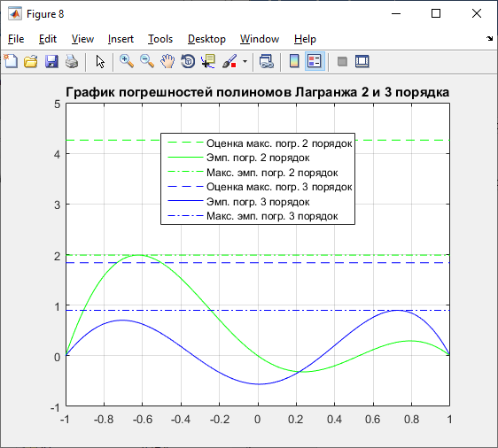The width and height of the screenshot is (498, 448).
Task: Open the File menu
Action: [x=16, y=39]
